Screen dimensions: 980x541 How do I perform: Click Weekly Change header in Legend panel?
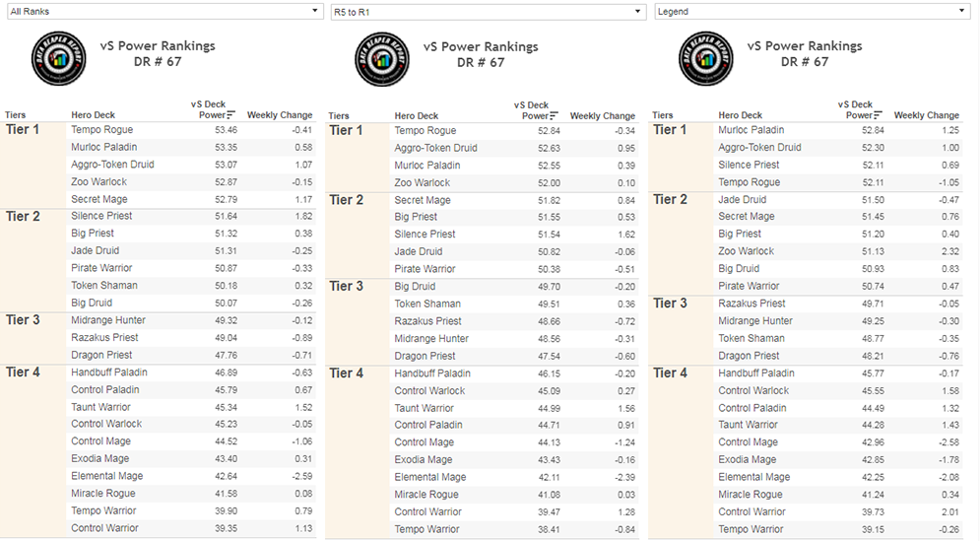tap(926, 115)
